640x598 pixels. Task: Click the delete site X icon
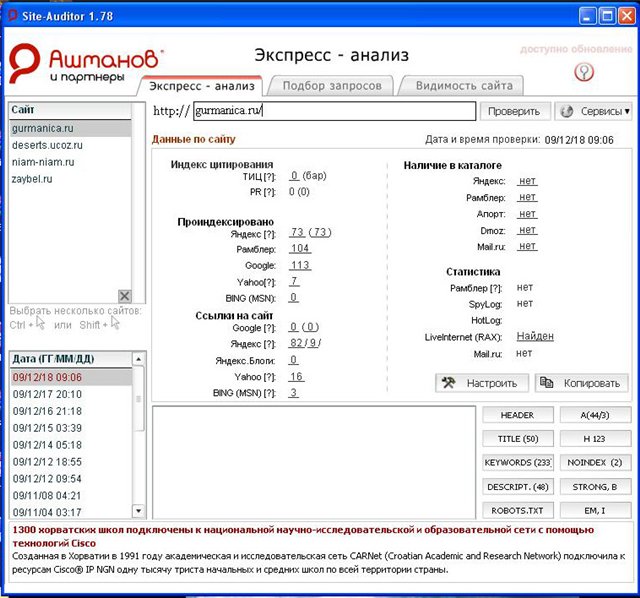pyautogui.click(x=125, y=295)
